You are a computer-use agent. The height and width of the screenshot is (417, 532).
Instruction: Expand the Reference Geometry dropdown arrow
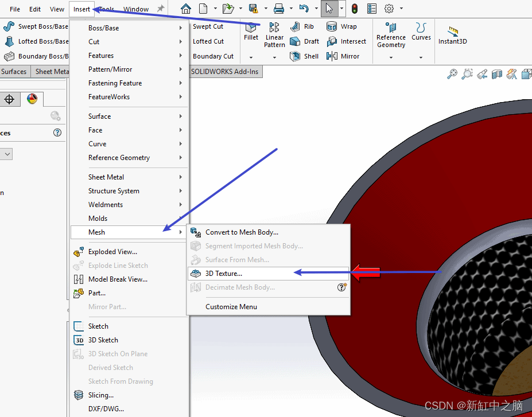(391, 57)
